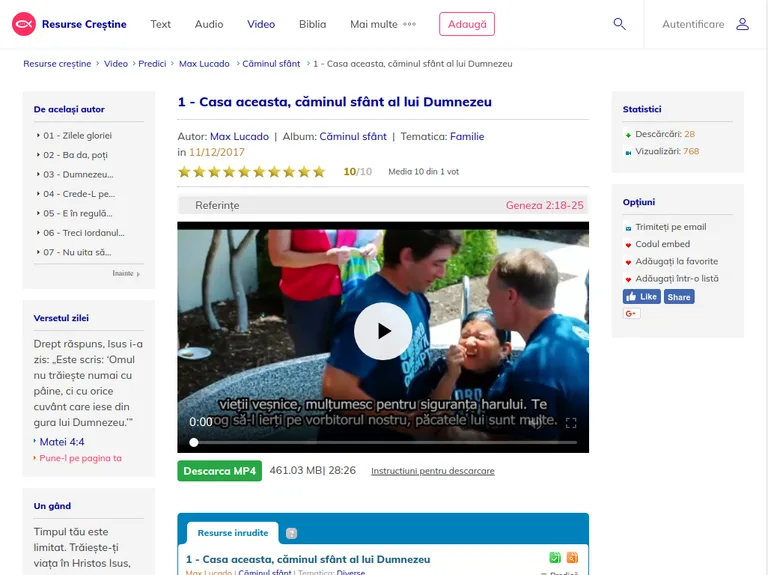Go to Max Lucado breadcrumb

204,64
